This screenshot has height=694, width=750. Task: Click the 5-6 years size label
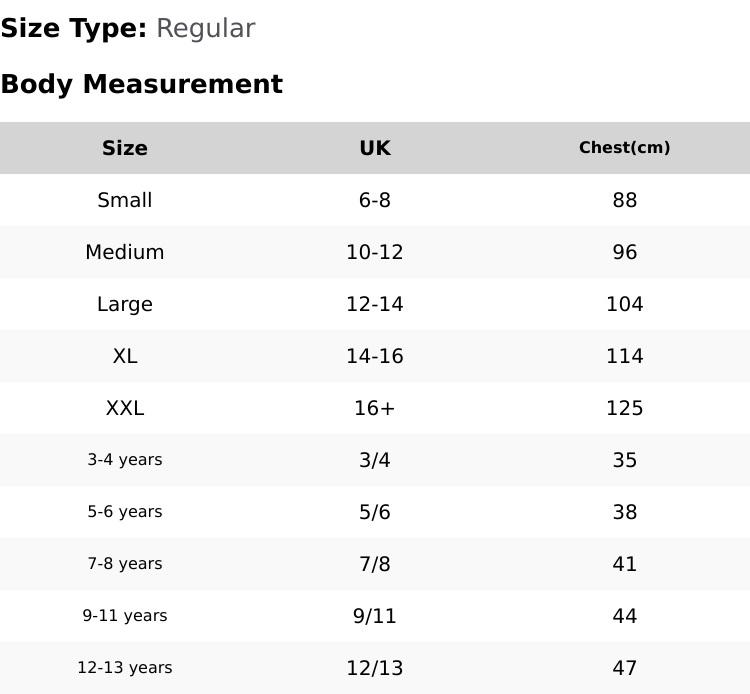click(125, 512)
